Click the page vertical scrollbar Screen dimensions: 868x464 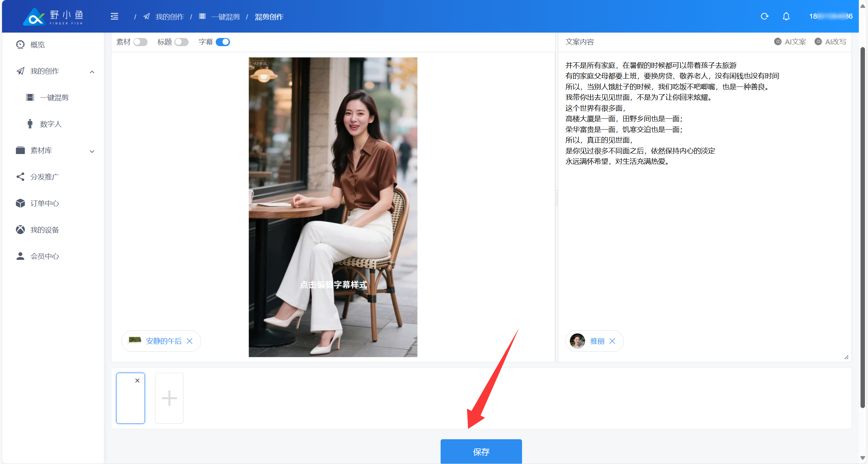[863, 227]
